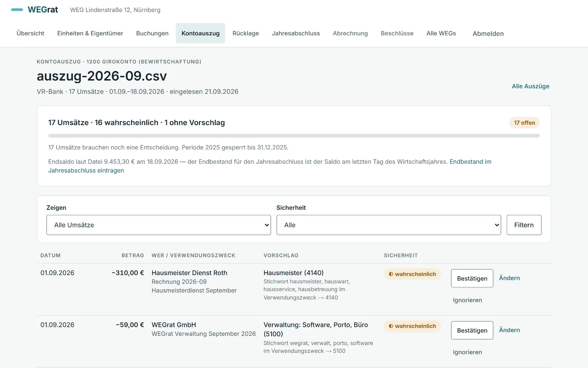The height and width of the screenshot is (368, 588).
Task: Switch to the Rücklage tab
Action: pos(245,33)
